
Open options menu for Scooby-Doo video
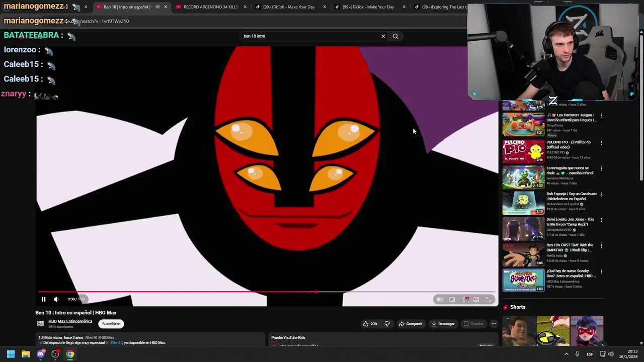(x=601, y=271)
